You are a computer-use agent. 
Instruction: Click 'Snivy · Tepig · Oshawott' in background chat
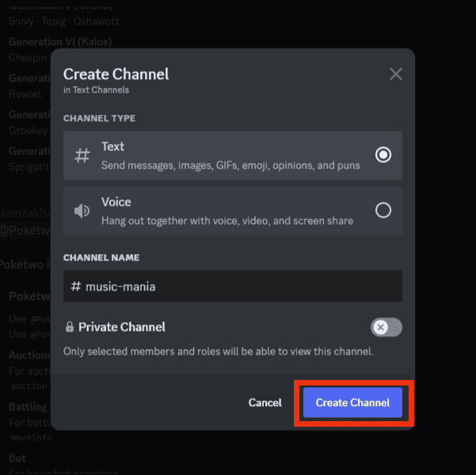click(63, 21)
